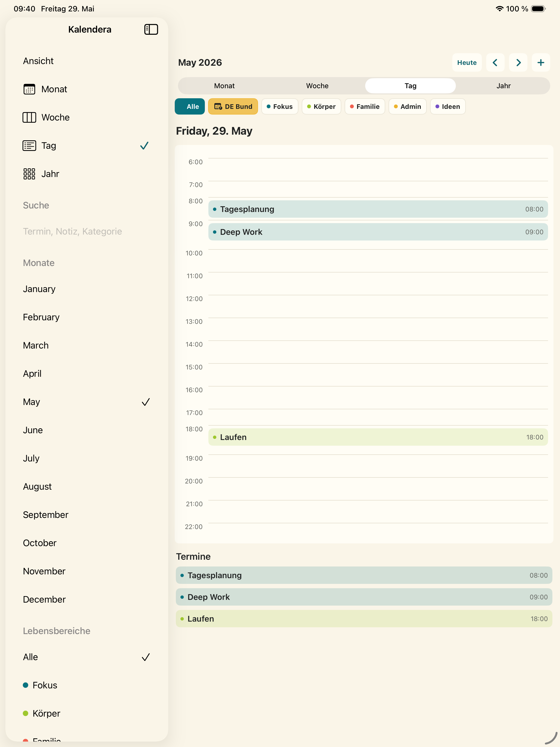This screenshot has height=747, width=560.
Task: Click the May 2026 heading
Action: (200, 62)
